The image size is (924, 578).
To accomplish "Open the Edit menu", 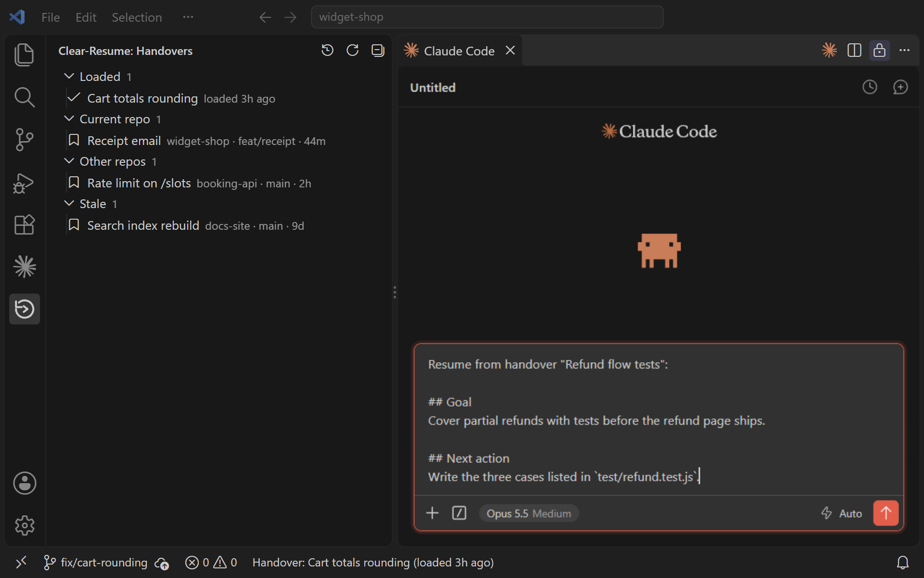I will (x=86, y=17).
